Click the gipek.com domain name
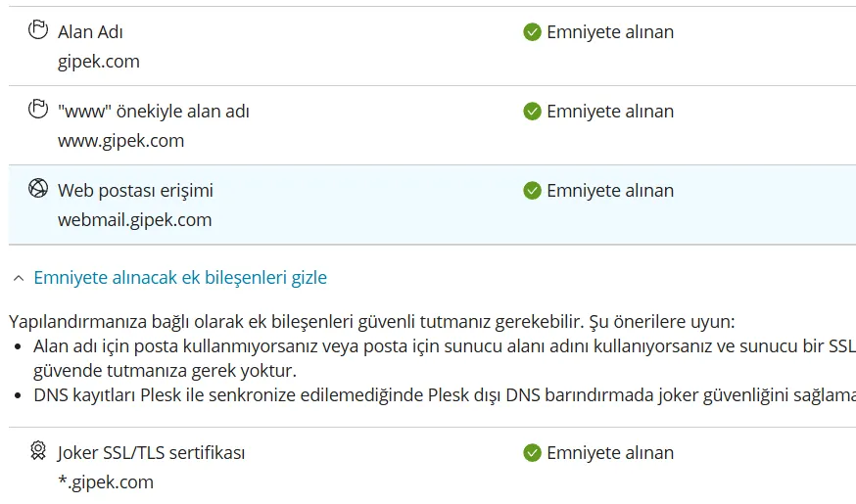This screenshot has width=856, height=504. [x=98, y=62]
